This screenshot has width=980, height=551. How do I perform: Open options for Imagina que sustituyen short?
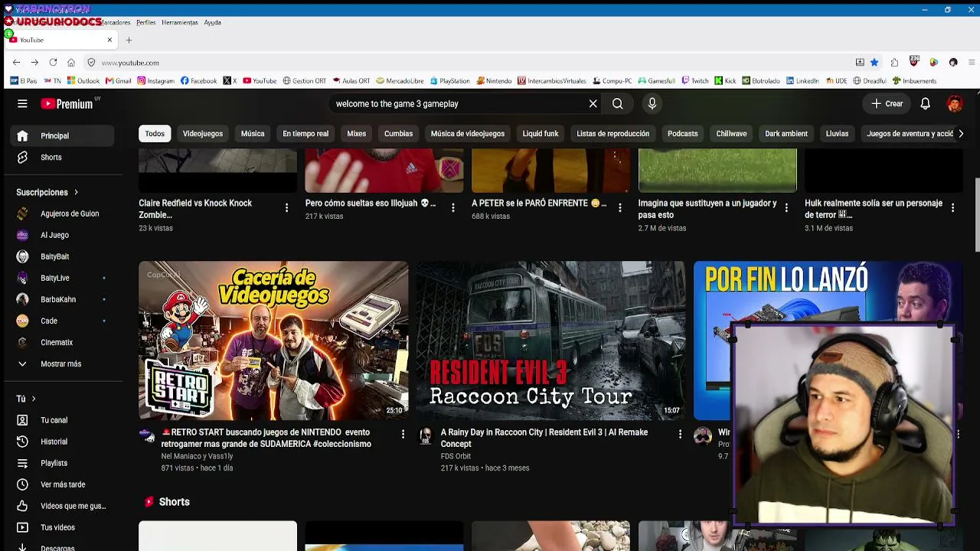[x=786, y=207]
